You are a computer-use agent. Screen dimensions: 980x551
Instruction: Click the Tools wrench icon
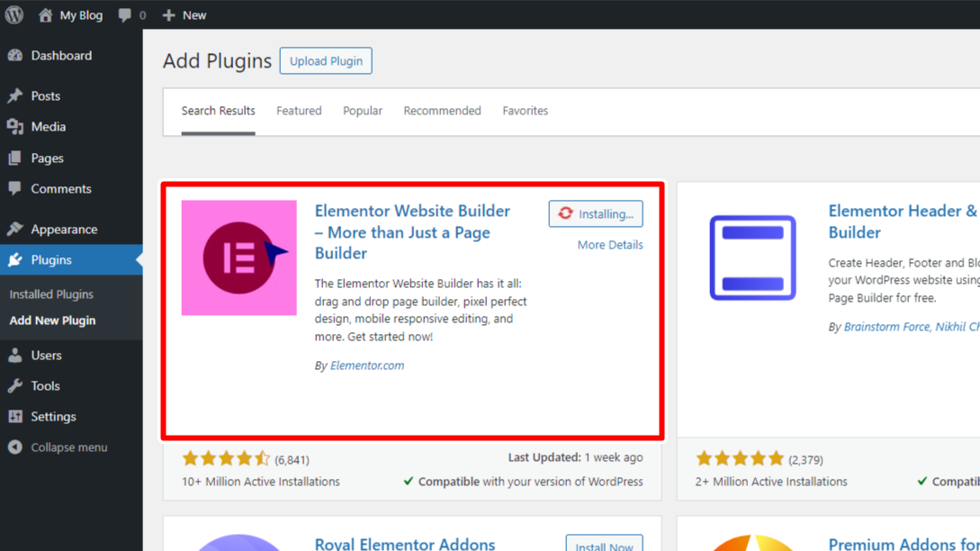tap(15, 386)
